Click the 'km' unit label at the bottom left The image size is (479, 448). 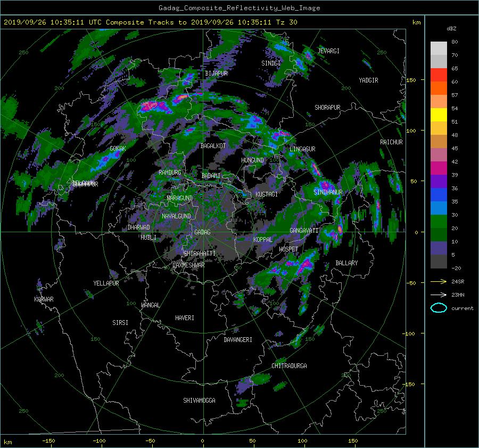coord(7,442)
